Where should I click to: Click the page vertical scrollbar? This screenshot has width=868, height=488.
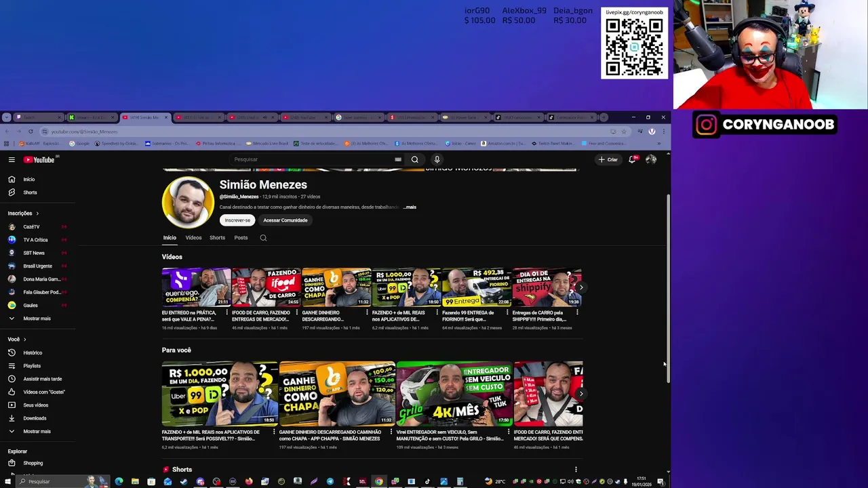point(668,289)
